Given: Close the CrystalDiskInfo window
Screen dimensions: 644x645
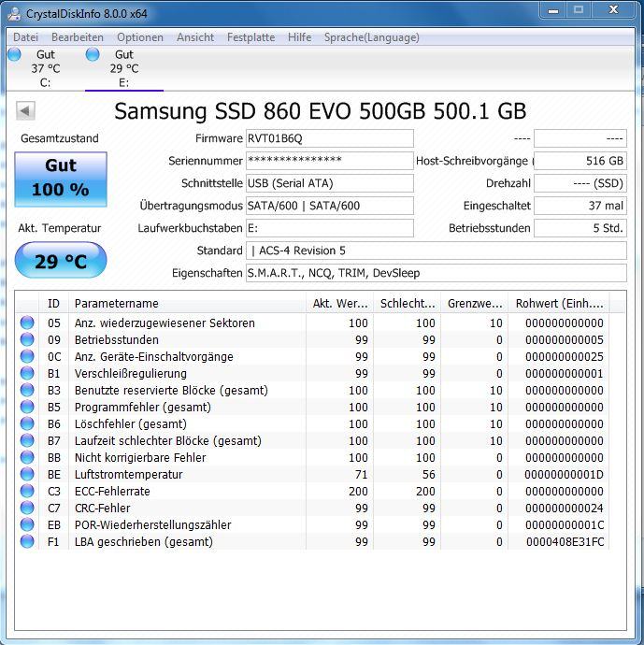Looking at the screenshot, I should coord(613,10).
